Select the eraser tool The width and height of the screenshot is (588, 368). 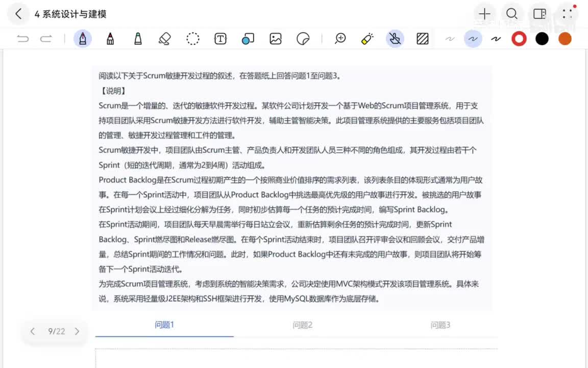tap(165, 38)
